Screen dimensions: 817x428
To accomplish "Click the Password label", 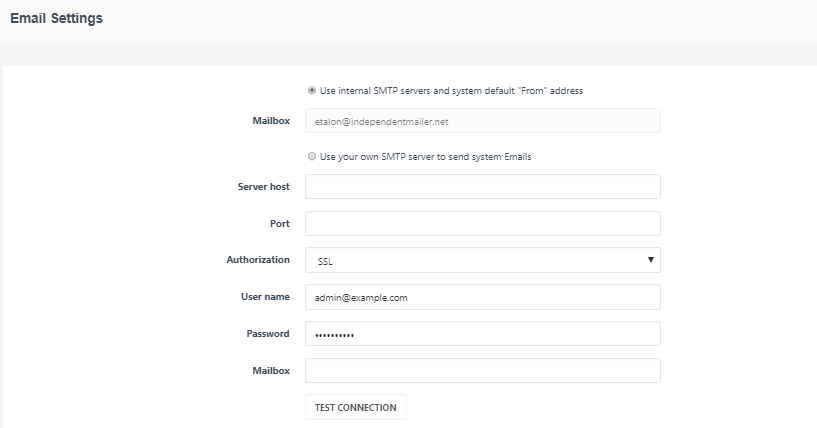I will [267, 334].
